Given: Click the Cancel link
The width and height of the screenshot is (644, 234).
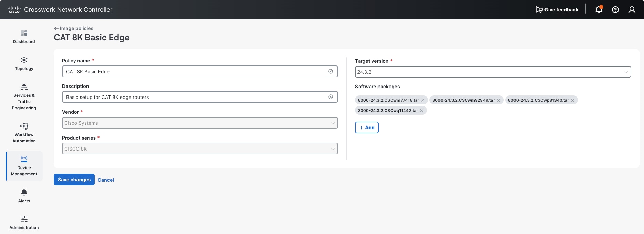Looking at the screenshot, I should (106, 180).
